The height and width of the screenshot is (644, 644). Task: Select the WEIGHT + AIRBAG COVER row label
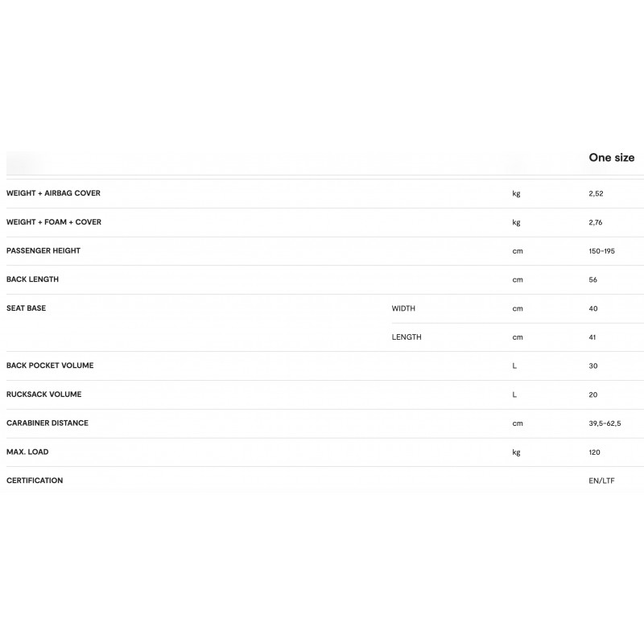[53, 193]
